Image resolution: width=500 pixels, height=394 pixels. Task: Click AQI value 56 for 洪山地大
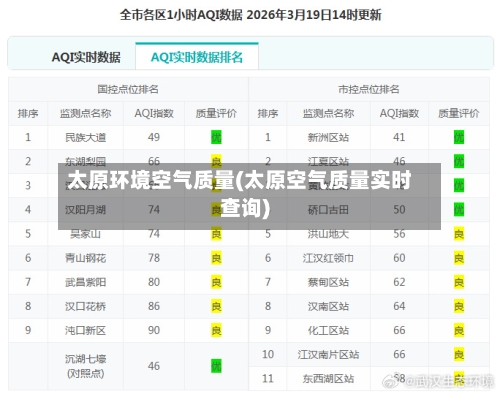pyautogui.click(x=399, y=234)
